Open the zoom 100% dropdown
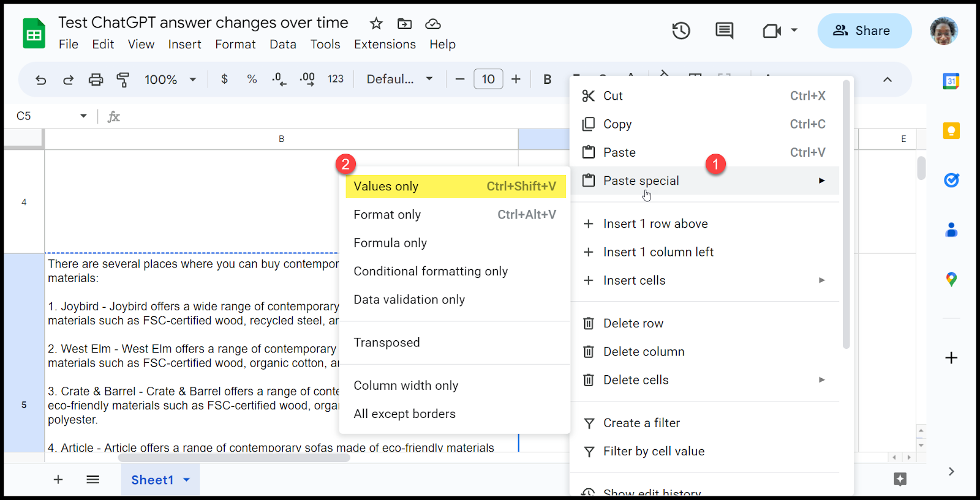 coord(170,80)
